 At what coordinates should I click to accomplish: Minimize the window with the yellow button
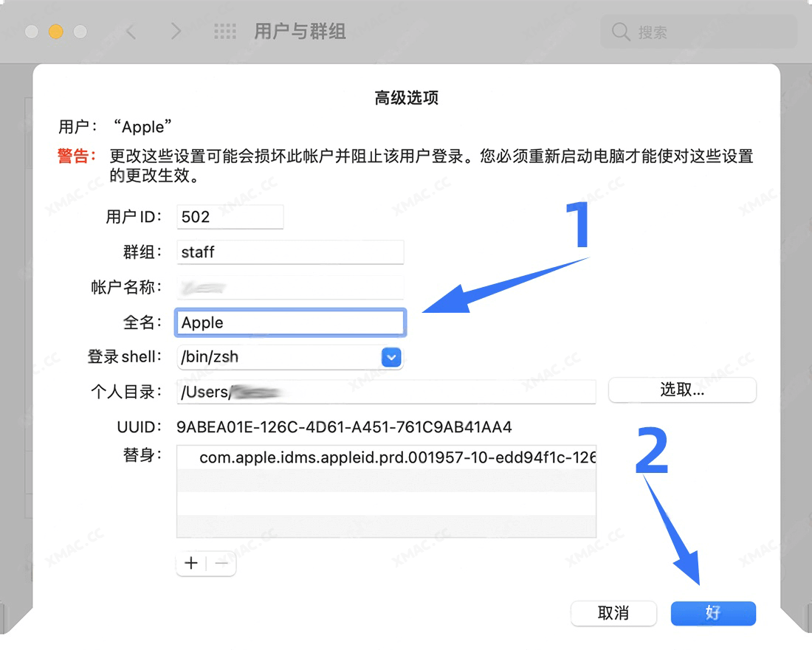tap(56, 32)
